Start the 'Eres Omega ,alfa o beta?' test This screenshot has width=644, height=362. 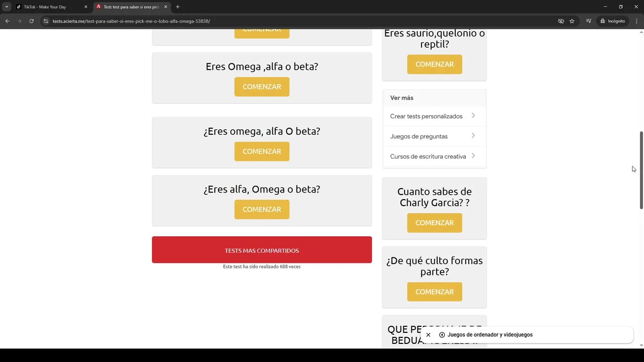262,86
